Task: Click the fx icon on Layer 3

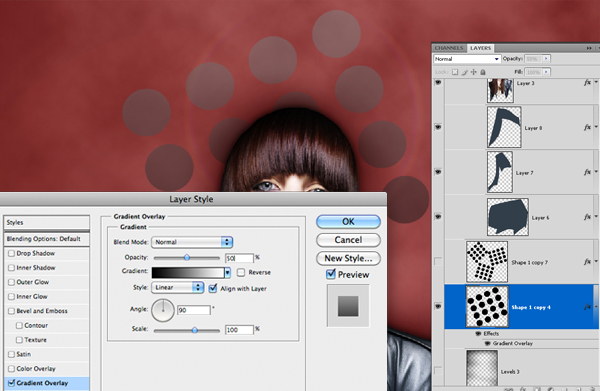Action: pos(587,83)
